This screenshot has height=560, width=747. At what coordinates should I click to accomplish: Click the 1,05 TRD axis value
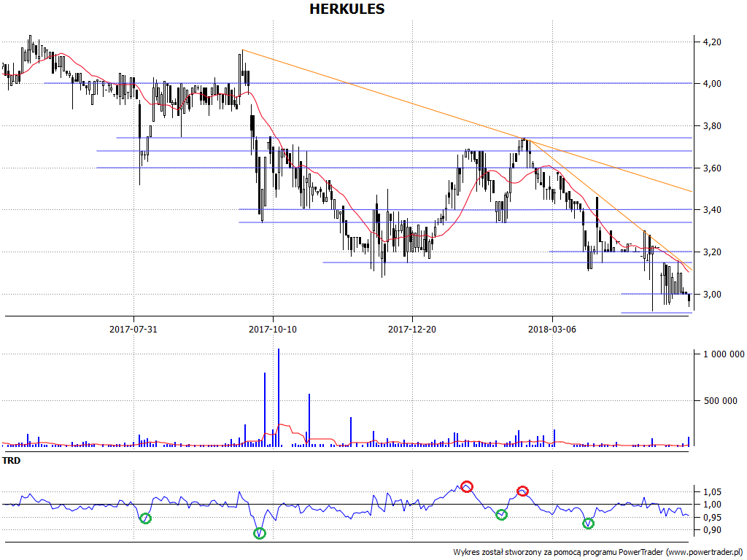pos(712,492)
